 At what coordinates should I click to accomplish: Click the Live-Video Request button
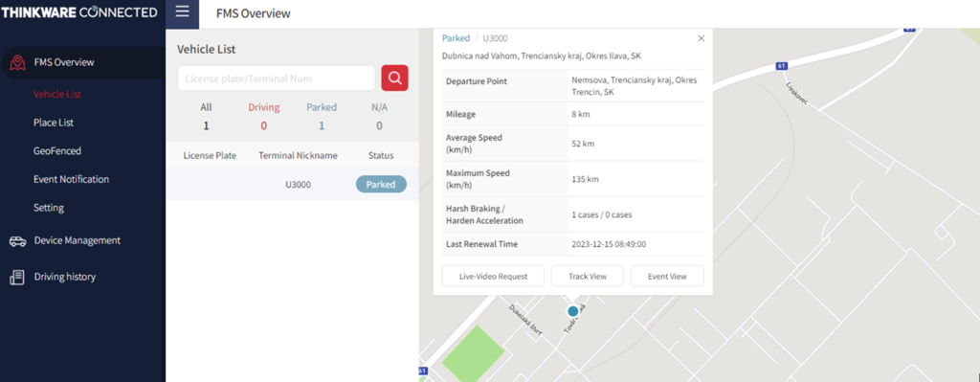[493, 276]
